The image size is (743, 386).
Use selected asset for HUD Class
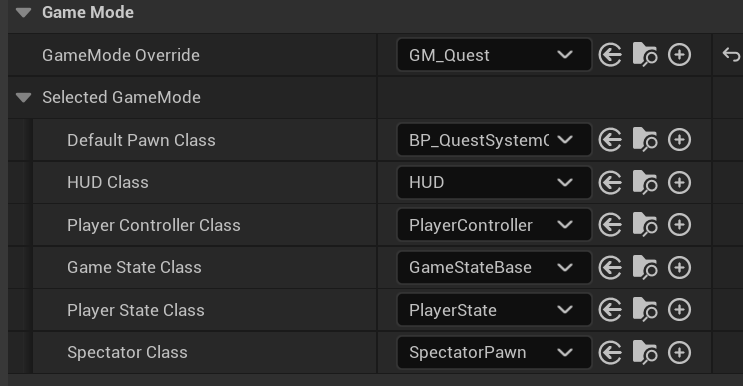610,182
